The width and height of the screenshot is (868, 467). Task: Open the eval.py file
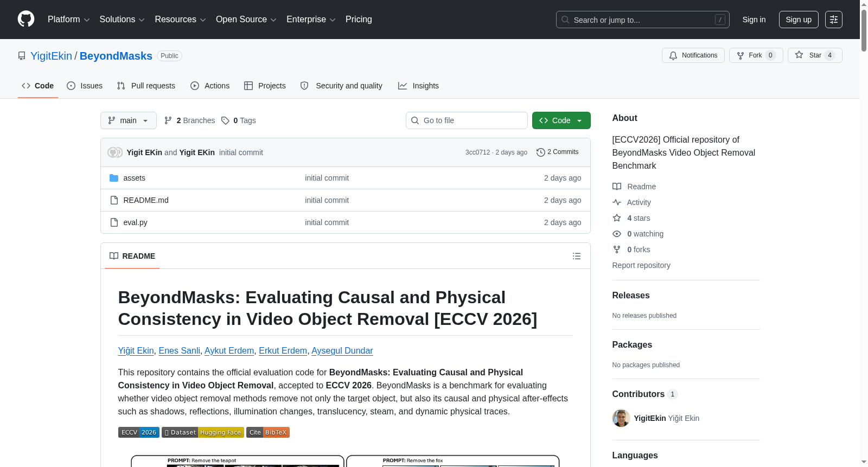pos(136,222)
